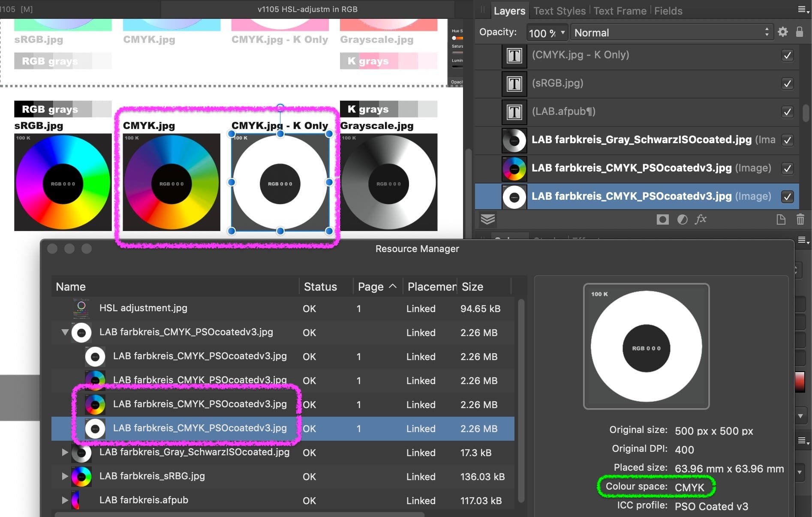Add a new layer page icon
The image size is (812, 517).
click(781, 219)
